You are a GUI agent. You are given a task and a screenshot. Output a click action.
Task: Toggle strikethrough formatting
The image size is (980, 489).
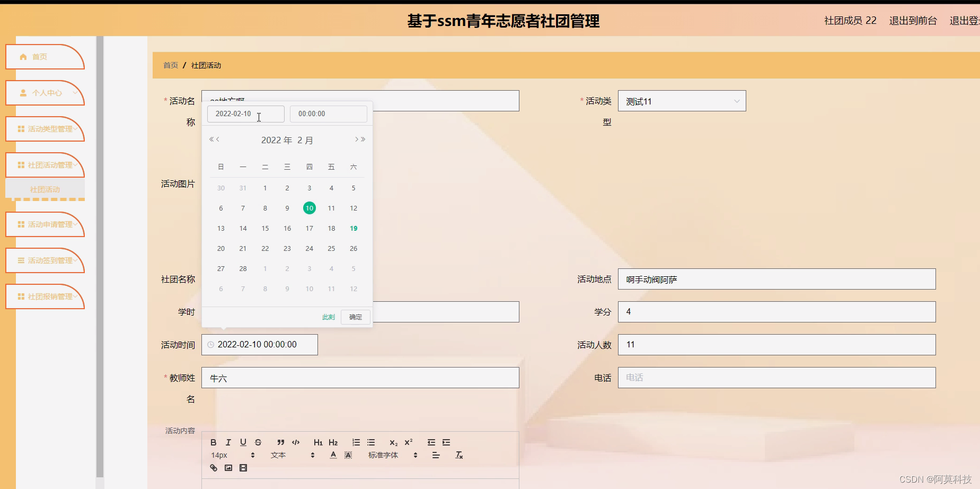tap(258, 442)
